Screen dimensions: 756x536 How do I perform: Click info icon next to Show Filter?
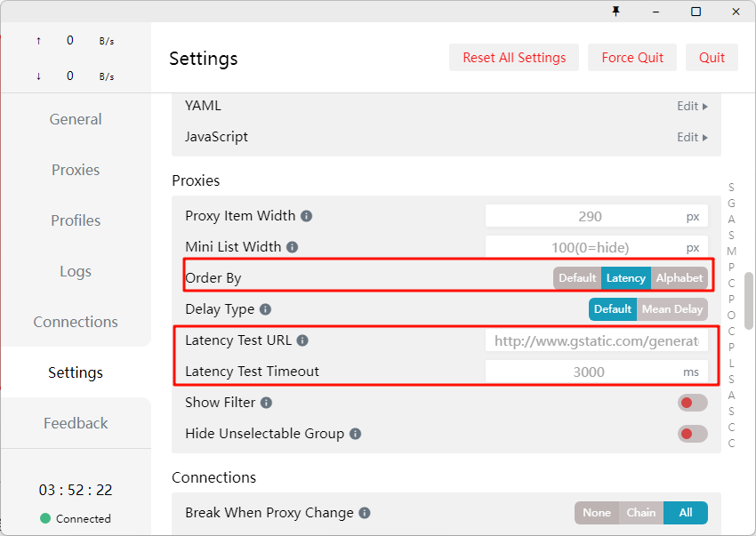pyautogui.click(x=266, y=403)
